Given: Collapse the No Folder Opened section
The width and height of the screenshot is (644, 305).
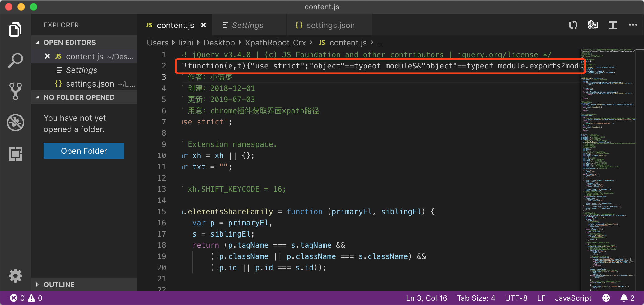Looking at the screenshot, I should (84, 97).
